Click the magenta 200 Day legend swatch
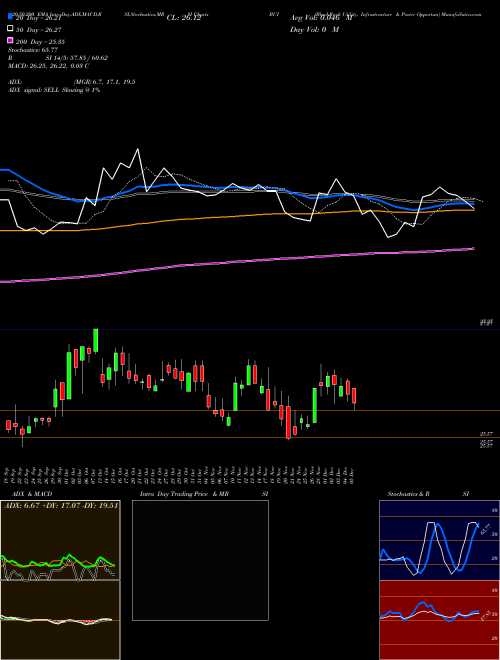 tap(10, 41)
